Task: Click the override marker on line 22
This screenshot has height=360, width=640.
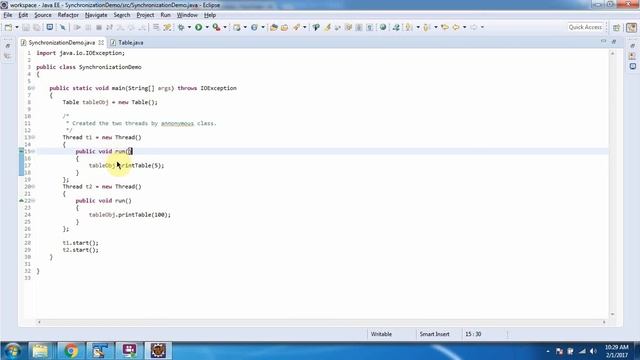Action: click(x=21, y=201)
